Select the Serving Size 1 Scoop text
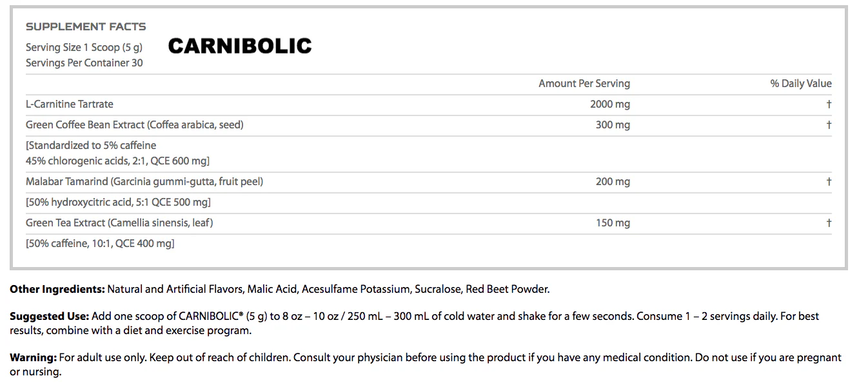 [84, 47]
